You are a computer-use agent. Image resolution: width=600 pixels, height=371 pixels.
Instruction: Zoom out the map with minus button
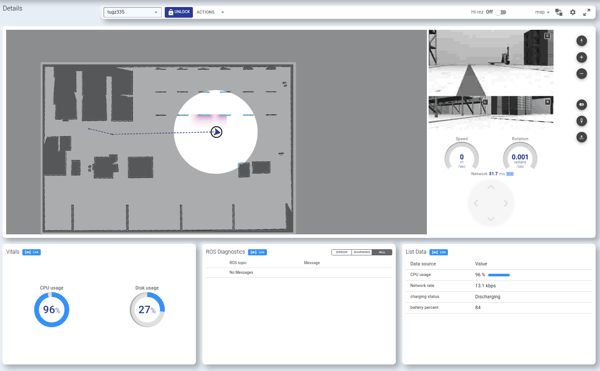(x=581, y=73)
